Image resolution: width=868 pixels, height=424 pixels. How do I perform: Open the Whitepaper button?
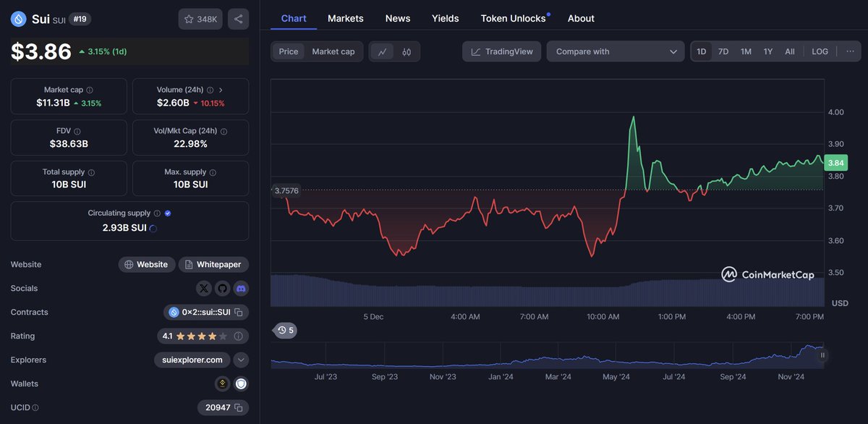[213, 264]
